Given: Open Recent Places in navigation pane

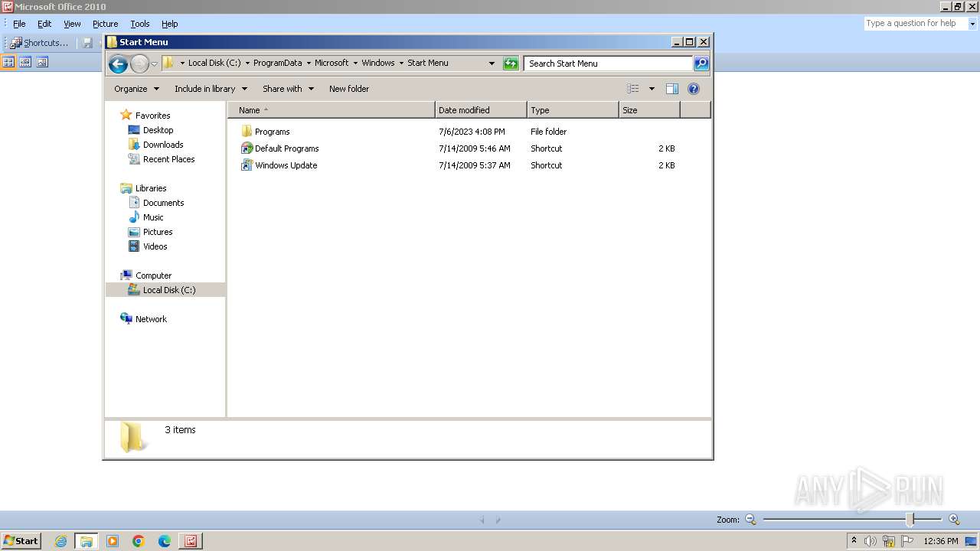Looking at the screenshot, I should (x=168, y=159).
